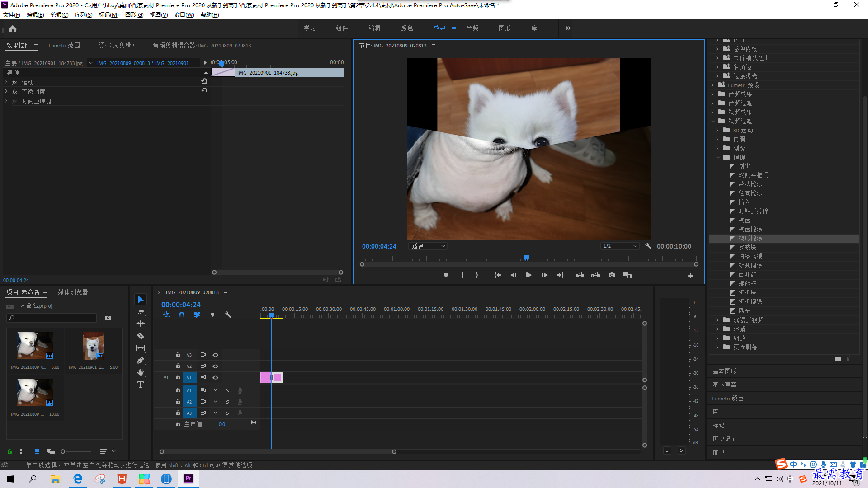This screenshot has width=868, height=488.
Task: Switch to the 编辑 workspace
Action: pos(374,28)
